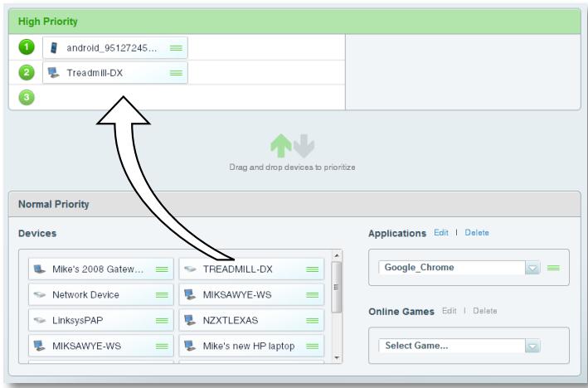
Task: Select the Network Device name text
Action: (x=85, y=295)
